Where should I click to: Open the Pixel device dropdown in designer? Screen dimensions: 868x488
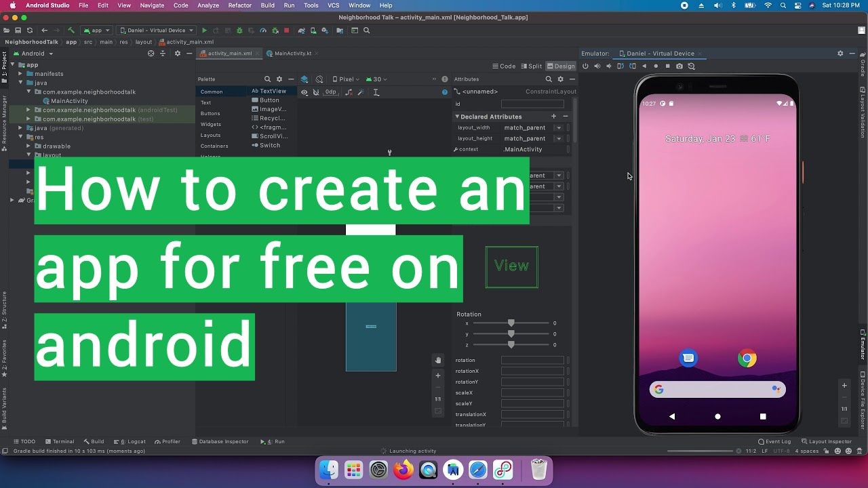tap(346, 79)
